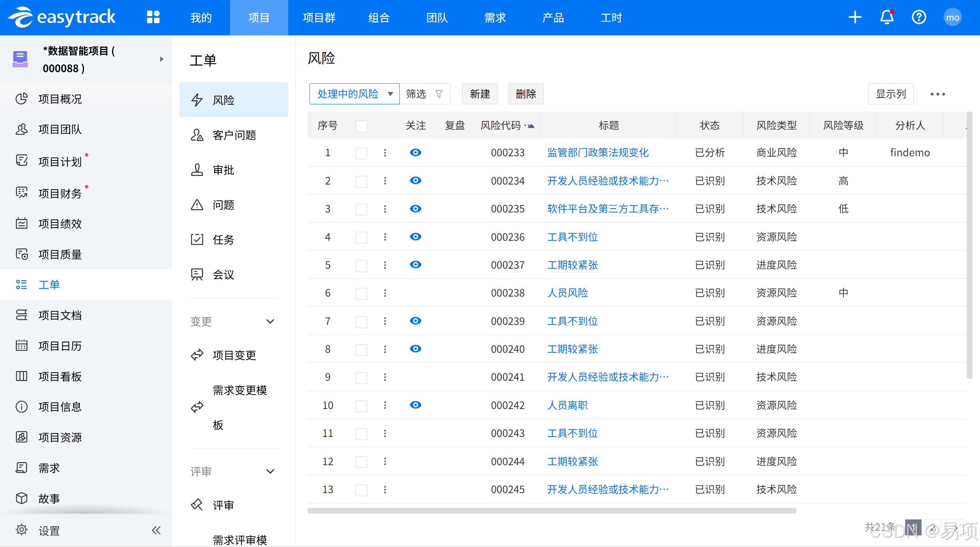The height and width of the screenshot is (547, 980).
Task: Expand the project name arrow
Action: pyautogui.click(x=162, y=59)
